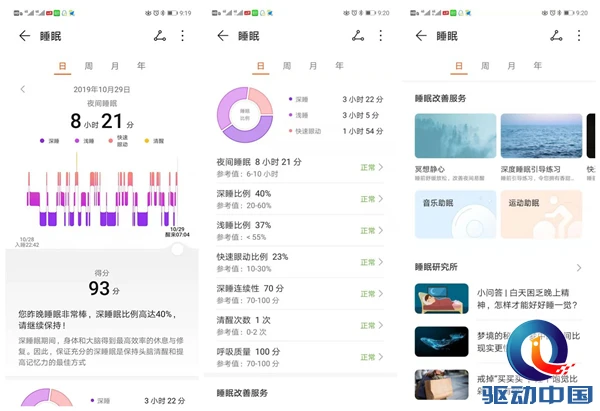Select 日 tab on right screen
Viewport: 600px width, 411px height.
[459, 66]
